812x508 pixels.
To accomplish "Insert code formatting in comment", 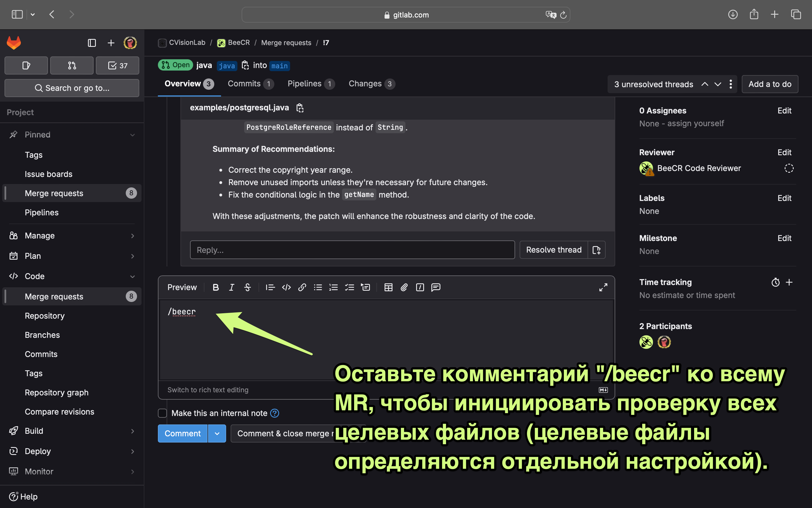I will pos(286,287).
